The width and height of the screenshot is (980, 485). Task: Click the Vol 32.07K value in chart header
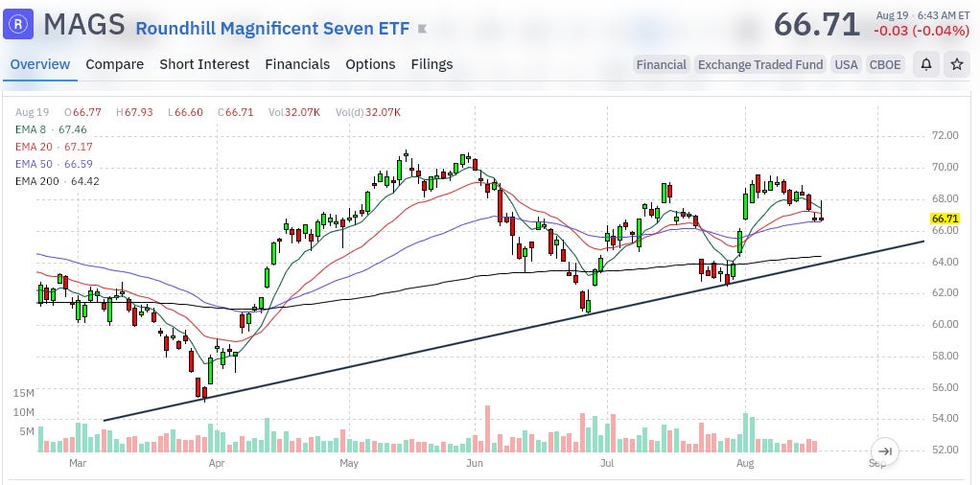(294, 112)
